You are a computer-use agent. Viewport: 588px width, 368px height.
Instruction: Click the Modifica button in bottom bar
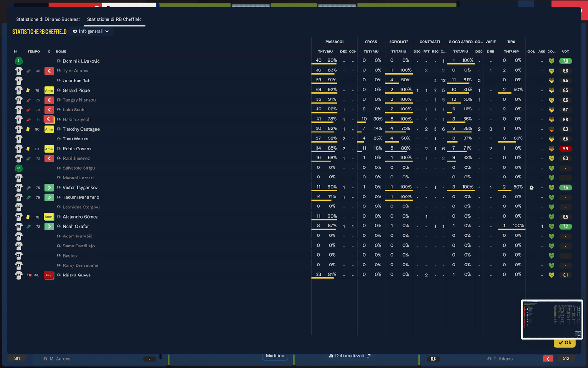click(x=275, y=356)
